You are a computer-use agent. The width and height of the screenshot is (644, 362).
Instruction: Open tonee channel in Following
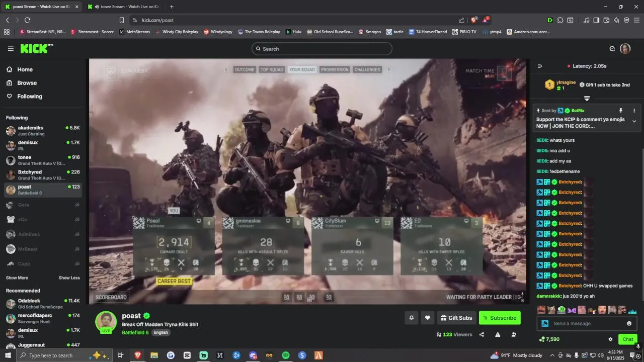coord(43,160)
